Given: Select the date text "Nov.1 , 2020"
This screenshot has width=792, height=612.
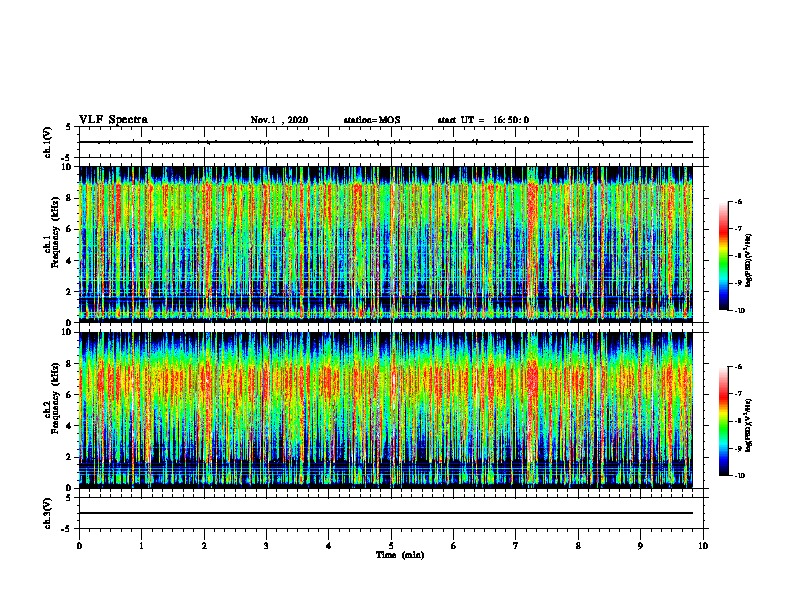Looking at the screenshot, I should [279, 120].
